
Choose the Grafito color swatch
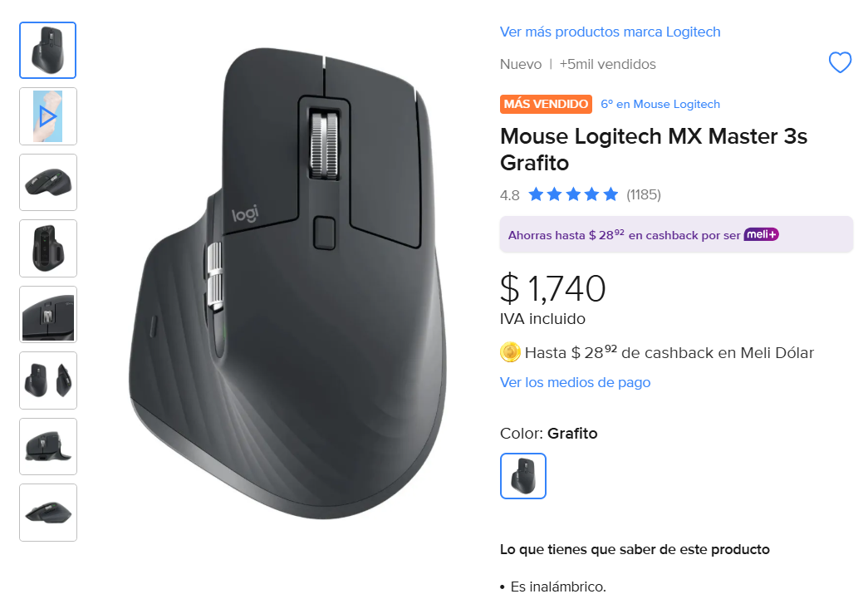523,476
